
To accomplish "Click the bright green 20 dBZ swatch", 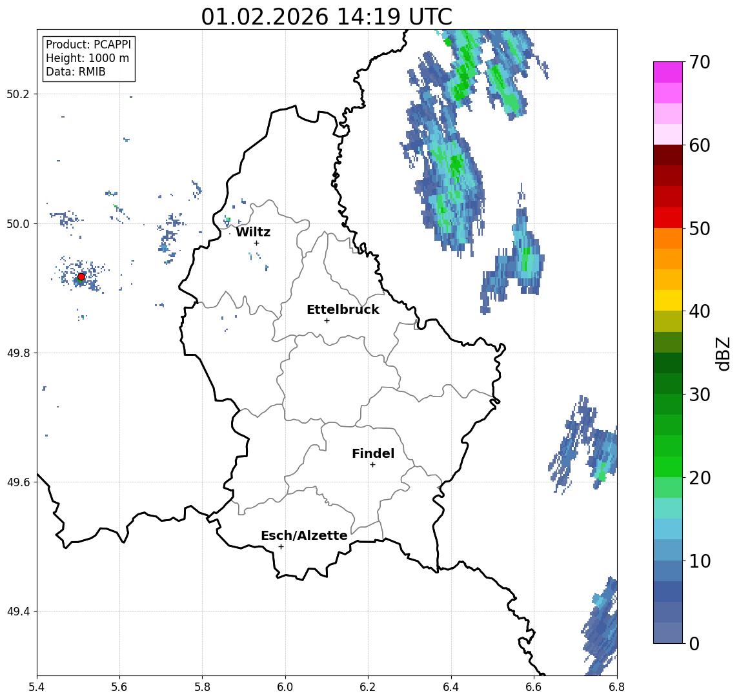I will pyautogui.click(x=668, y=467).
